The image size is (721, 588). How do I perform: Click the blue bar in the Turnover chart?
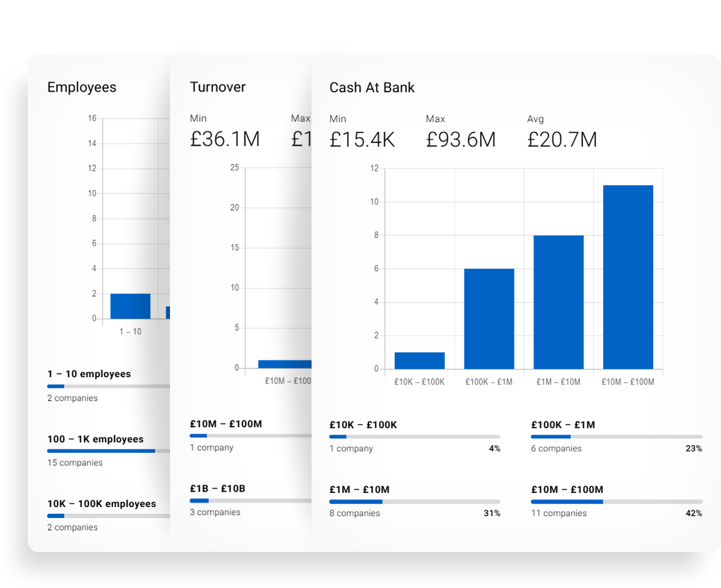(x=285, y=364)
